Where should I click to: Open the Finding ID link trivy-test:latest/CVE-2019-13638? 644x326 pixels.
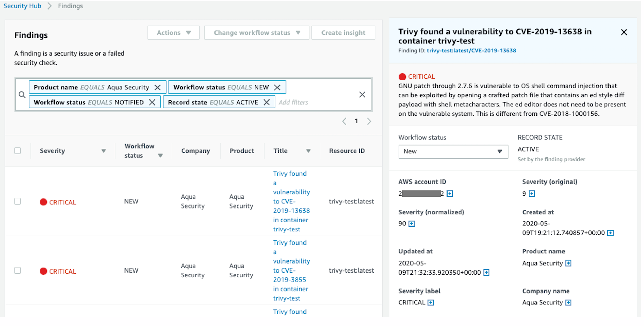tap(471, 50)
